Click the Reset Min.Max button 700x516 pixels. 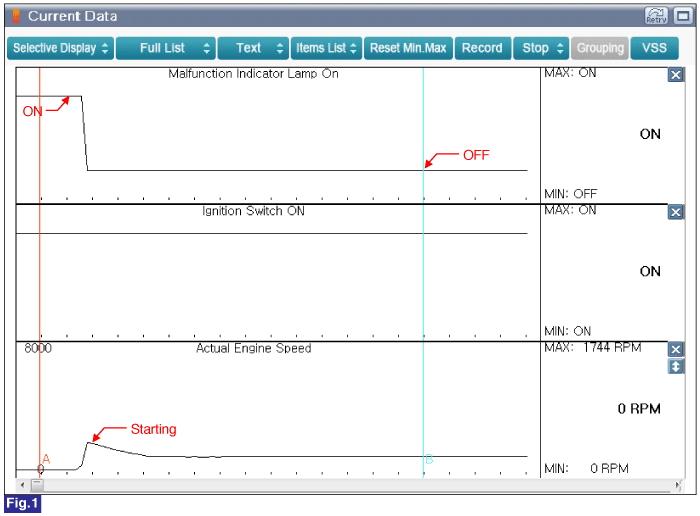(x=408, y=48)
